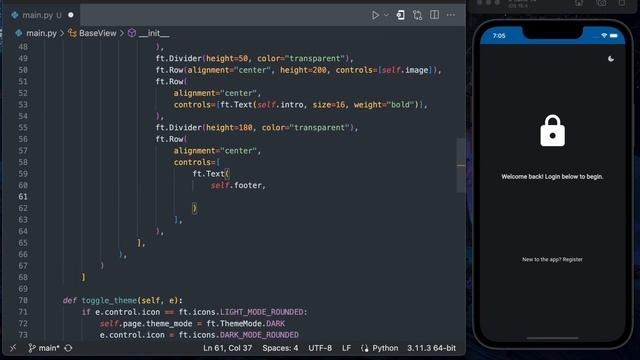Click the synchronize changes icon
The height and width of the screenshot is (360, 640).
coord(68,348)
